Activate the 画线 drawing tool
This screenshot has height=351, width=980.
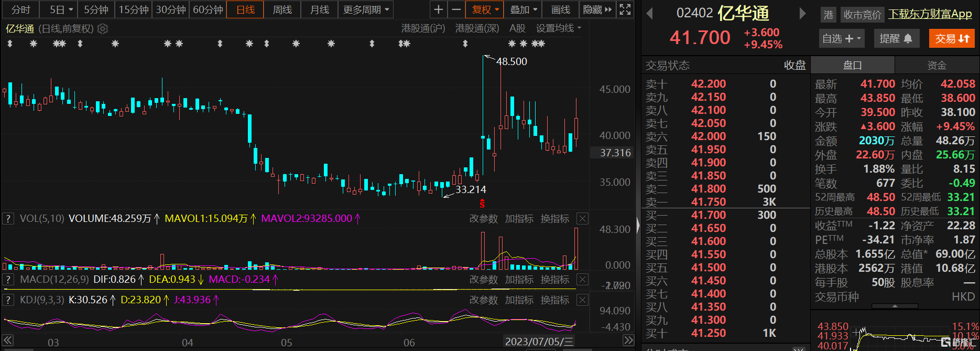pos(561,9)
